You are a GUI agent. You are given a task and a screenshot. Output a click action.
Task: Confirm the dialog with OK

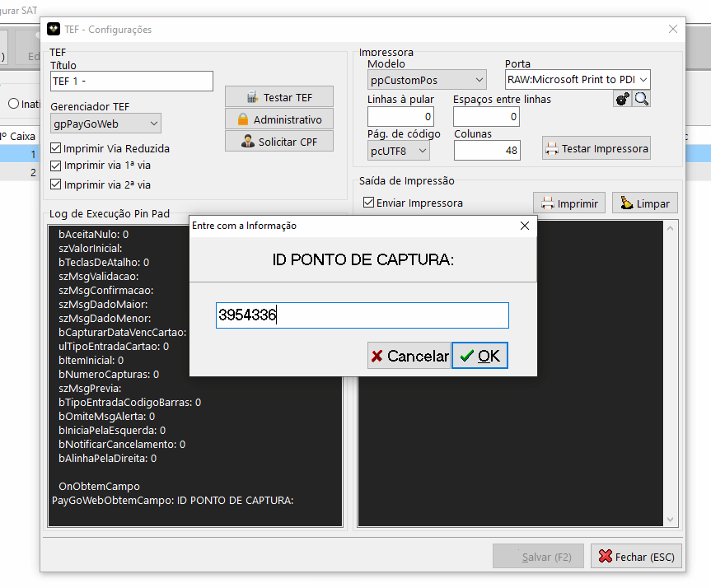click(479, 356)
